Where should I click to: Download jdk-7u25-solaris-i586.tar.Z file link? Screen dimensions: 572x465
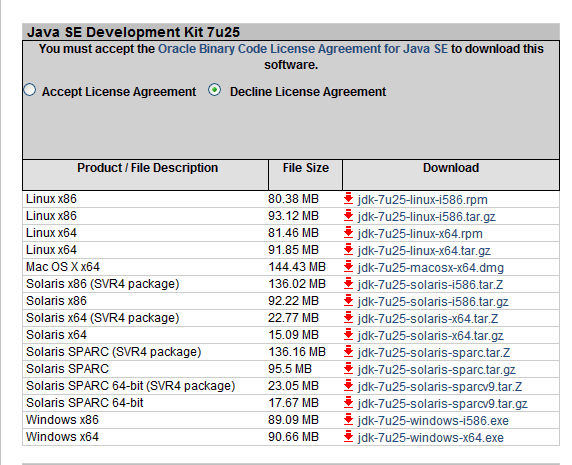430,284
